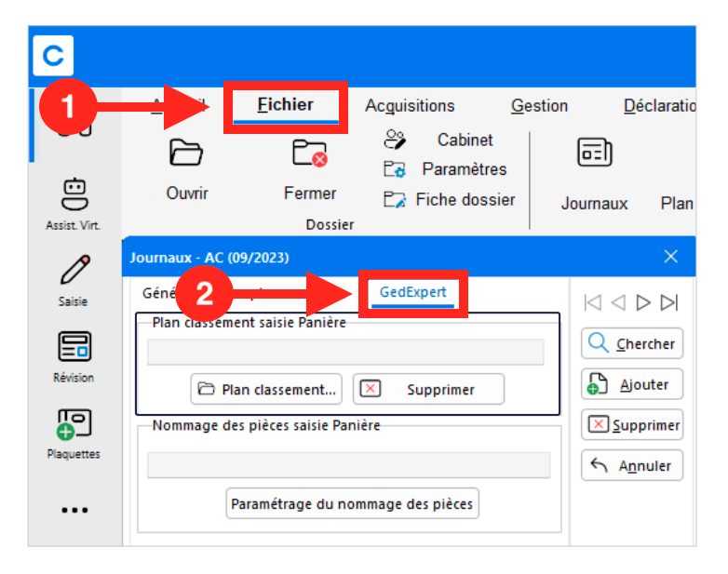
Task: Open Plaquettes in the sidebar
Action: click(74, 434)
